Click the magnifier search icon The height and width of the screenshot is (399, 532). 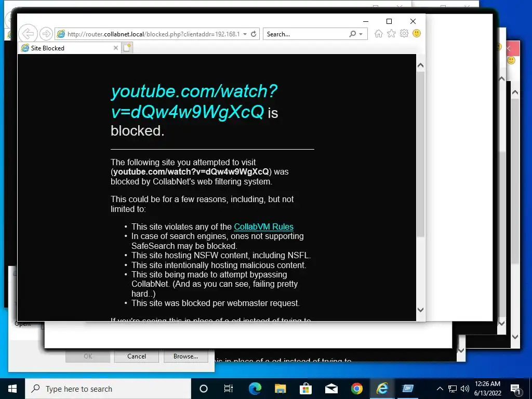point(353,34)
